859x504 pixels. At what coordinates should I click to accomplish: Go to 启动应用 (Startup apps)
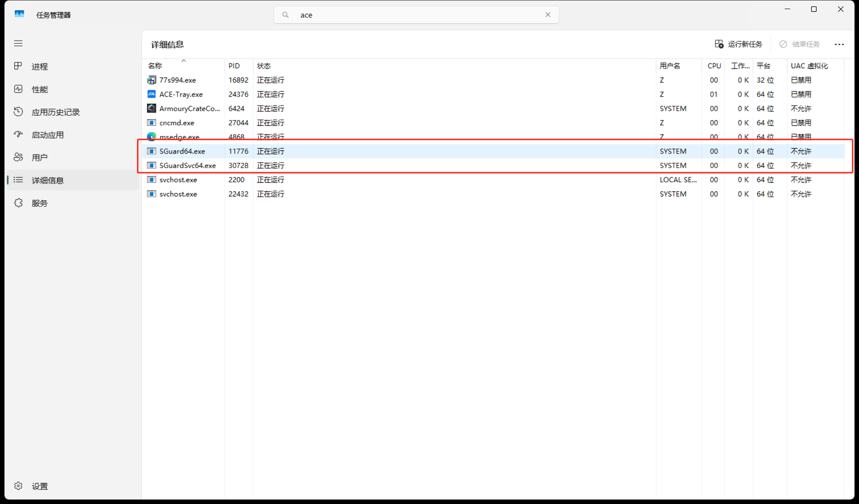[x=73, y=135]
